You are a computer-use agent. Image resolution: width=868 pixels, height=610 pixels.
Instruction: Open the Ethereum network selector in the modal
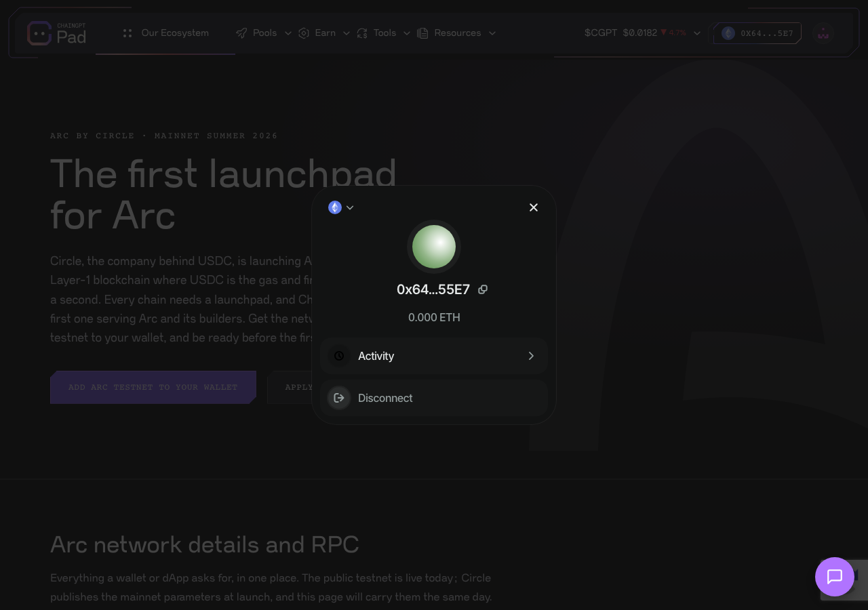341,207
